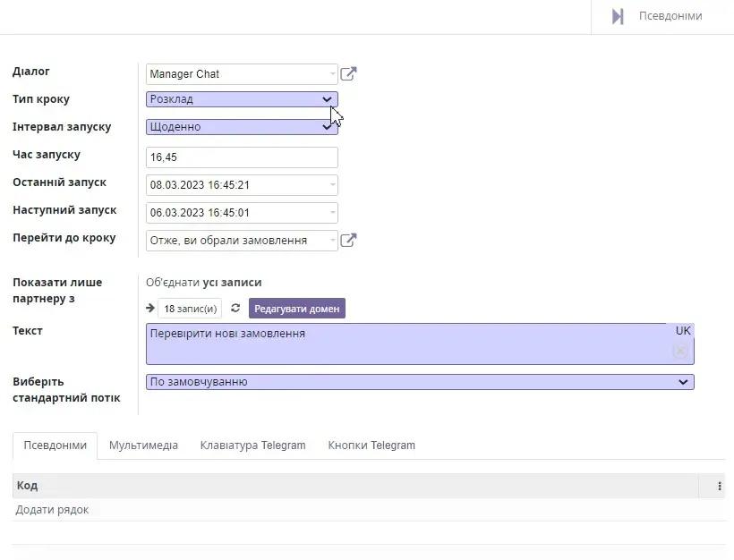Open the Діалог Manager Chat dropdown
The width and height of the screenshot is (734, 560).
click(x=242, y=74)
